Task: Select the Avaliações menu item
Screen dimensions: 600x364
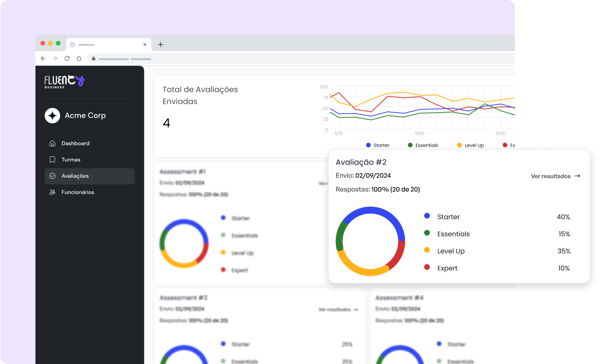Action: pyautogui.click(x=90, y=176)
